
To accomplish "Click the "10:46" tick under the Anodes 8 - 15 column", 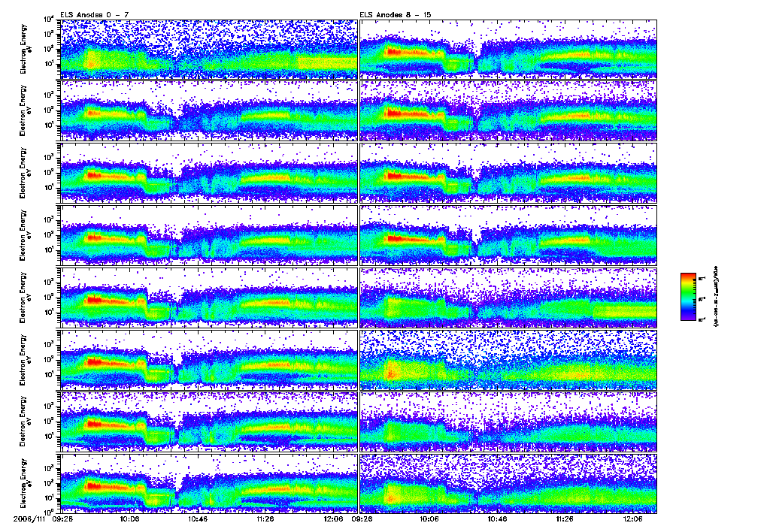I will pos(497,518).
